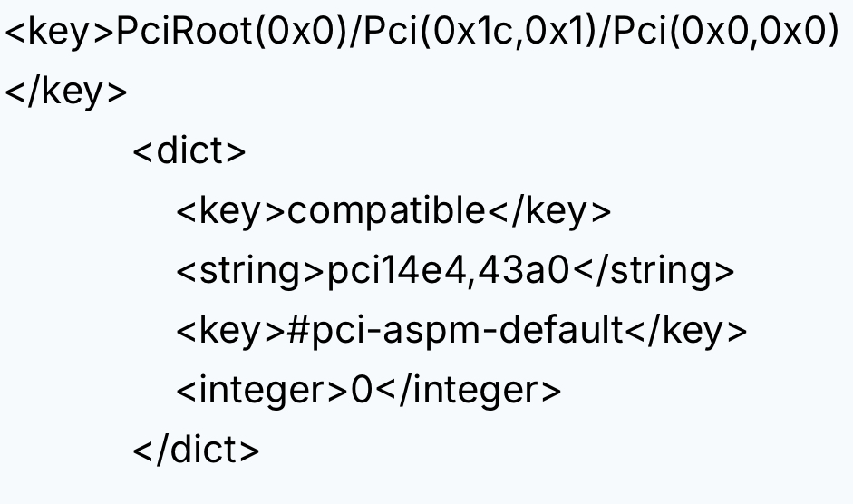The width and height of the screenshot is (853, 504).
Task: Click the closing key tag after compatible
Action: pos(550,210)
